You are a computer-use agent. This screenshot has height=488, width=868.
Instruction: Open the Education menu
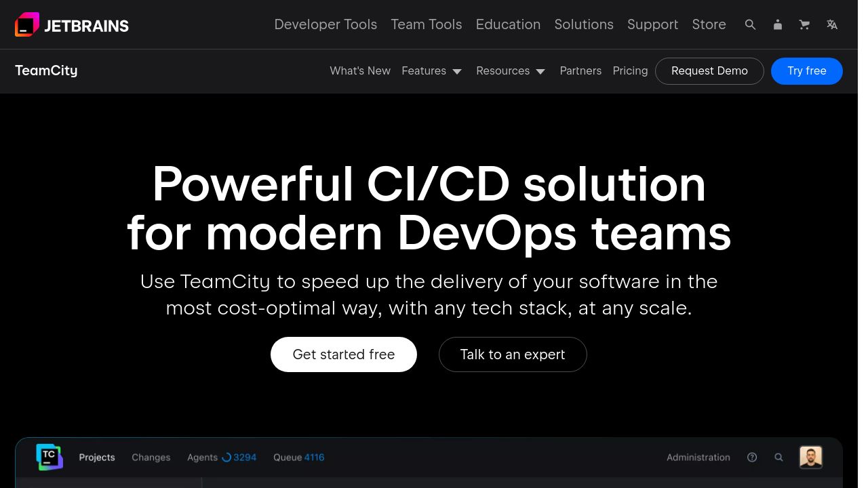tap(508, 24)
